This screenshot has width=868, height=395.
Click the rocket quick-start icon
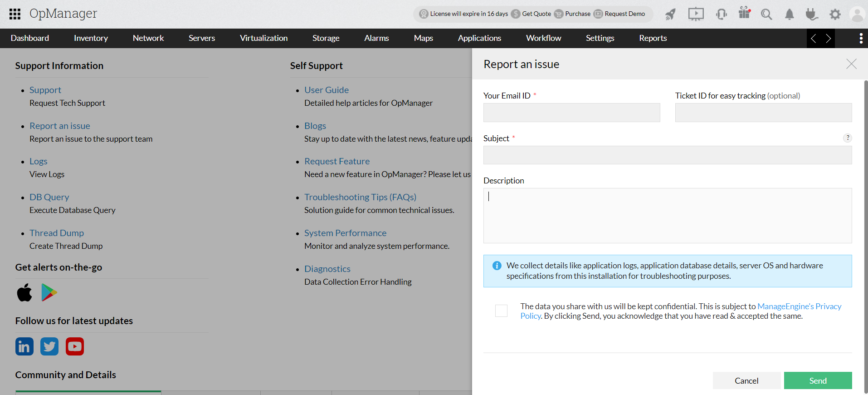(x=670, y=15)
